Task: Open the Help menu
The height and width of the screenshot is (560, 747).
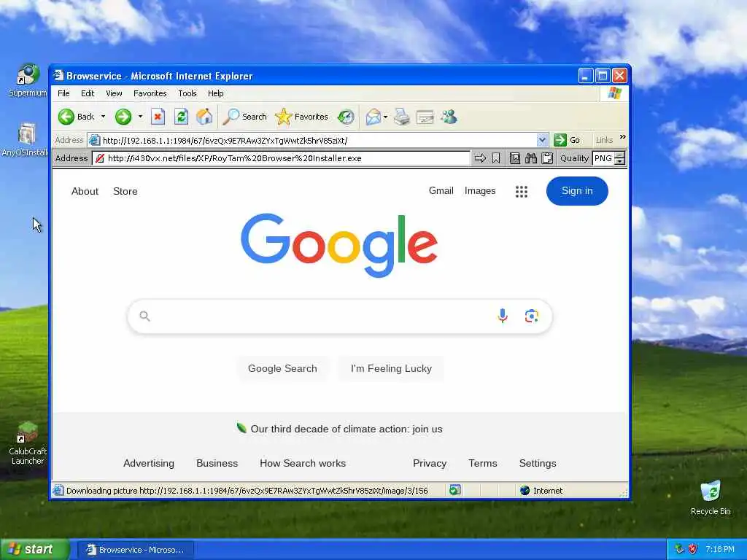Action: (x=215, y=93)
